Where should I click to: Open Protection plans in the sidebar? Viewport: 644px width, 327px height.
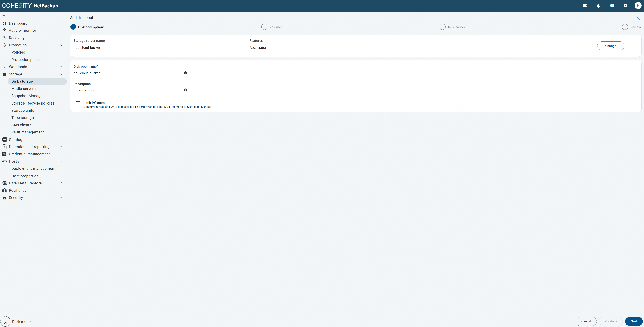coord(25,59)
